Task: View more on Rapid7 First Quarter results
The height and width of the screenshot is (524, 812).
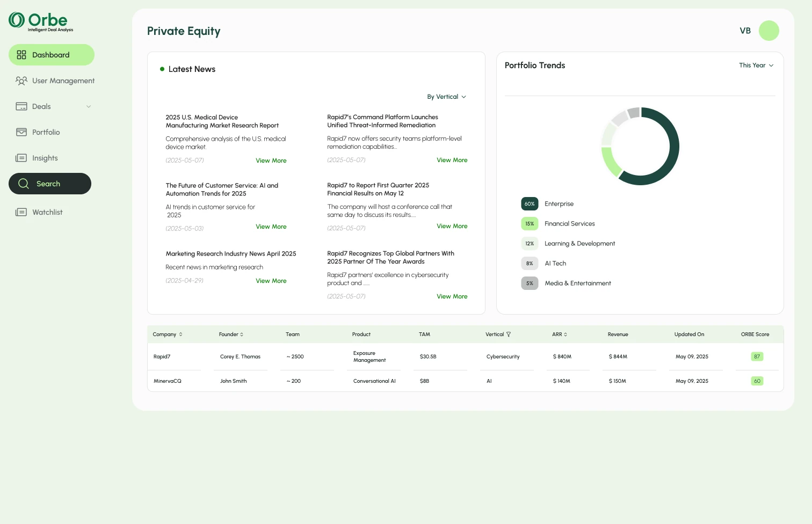Action: tap(452, 226)
